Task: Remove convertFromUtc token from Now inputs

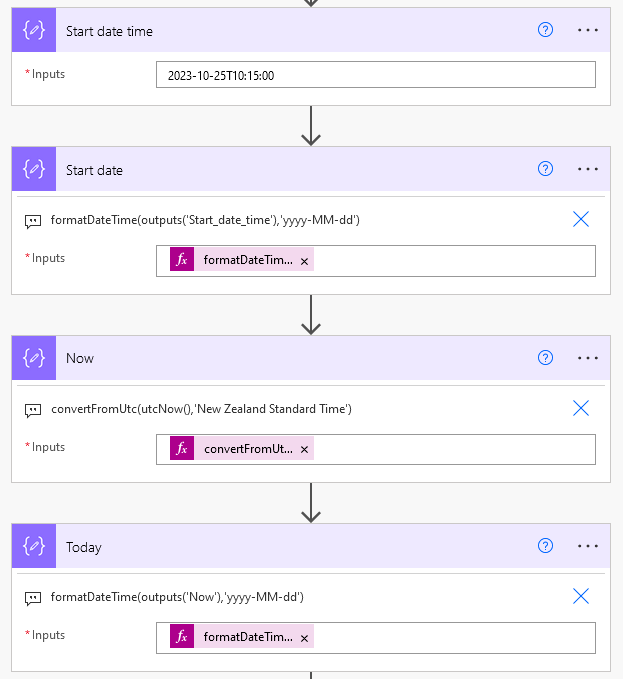Action: click(x=304, y=450)
